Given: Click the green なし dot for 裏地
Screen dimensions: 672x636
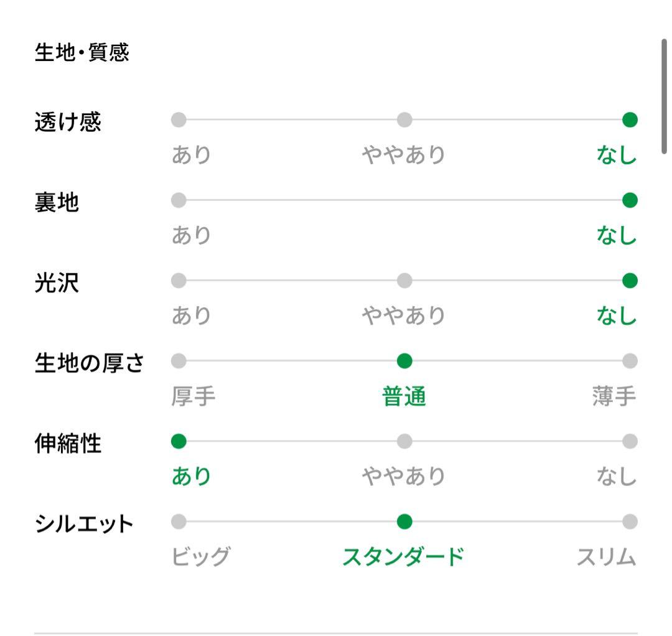Looking at the screenshot, I should pos(630,200).
